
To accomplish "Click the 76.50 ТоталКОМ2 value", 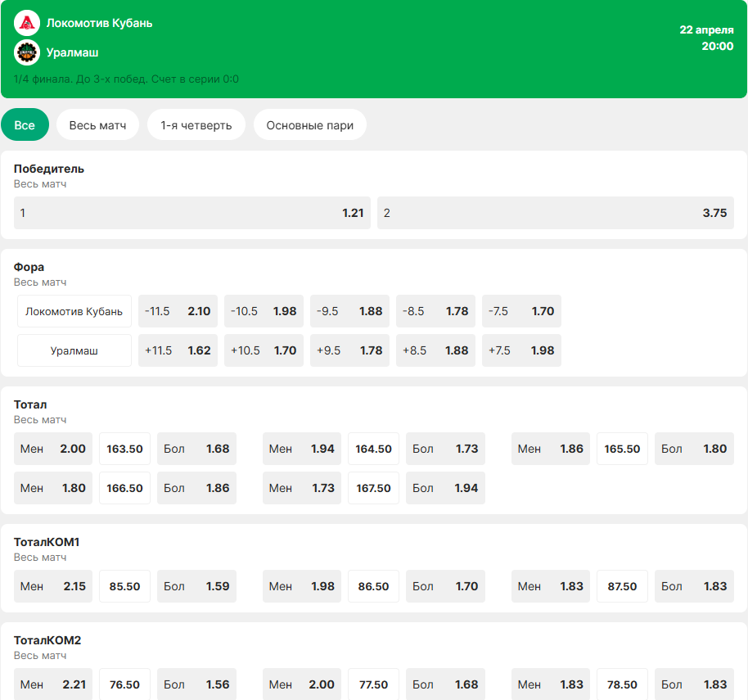I will [x=124, y=684].
